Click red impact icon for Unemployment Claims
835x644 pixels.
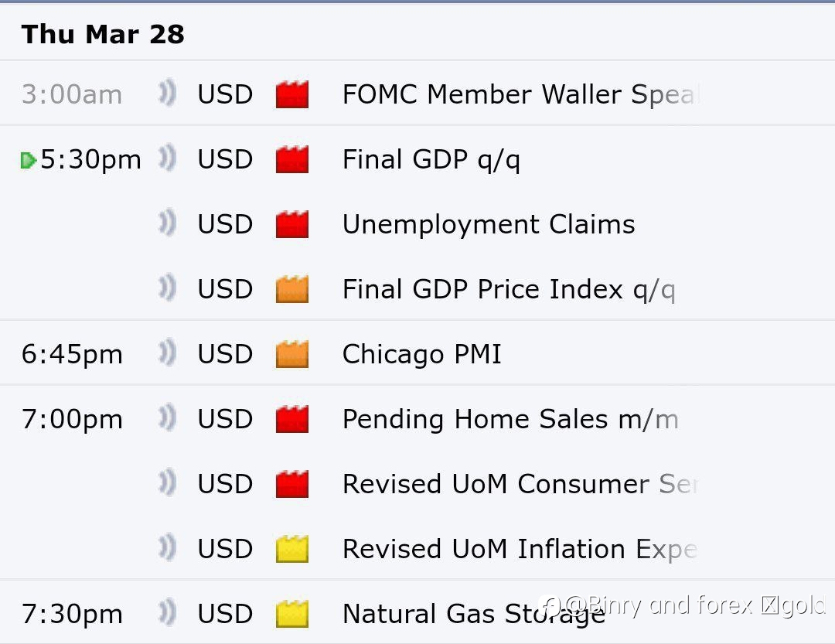(x=291, y=224)
